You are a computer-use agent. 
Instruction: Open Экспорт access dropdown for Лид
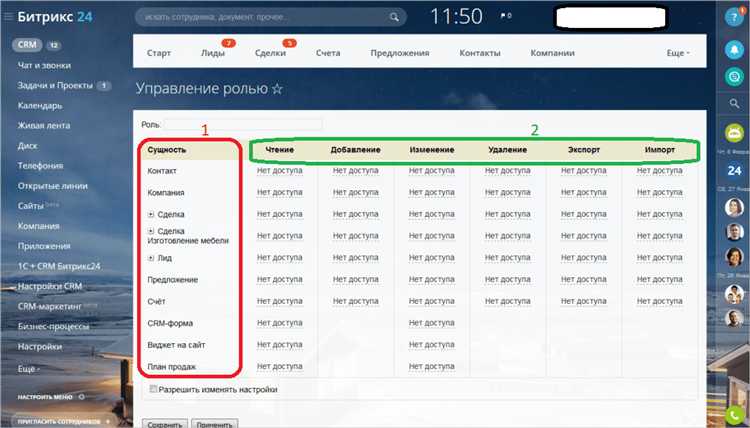[x=584, y=257]
